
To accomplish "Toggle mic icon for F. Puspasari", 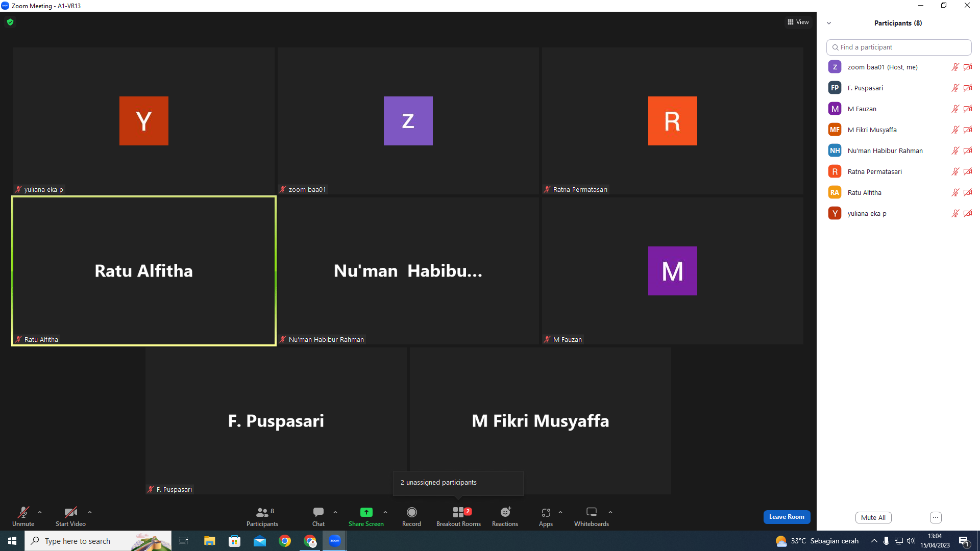I will pos(955,88).
